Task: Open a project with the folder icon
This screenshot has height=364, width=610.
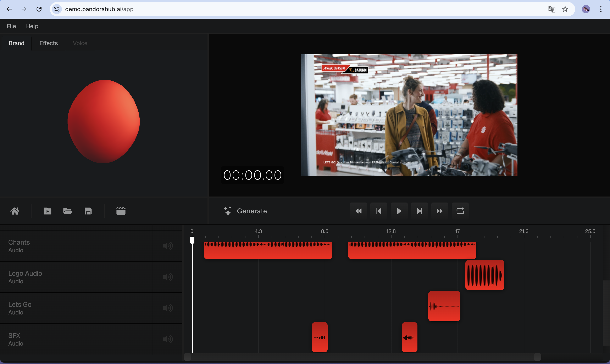Action: pos(67,211)
